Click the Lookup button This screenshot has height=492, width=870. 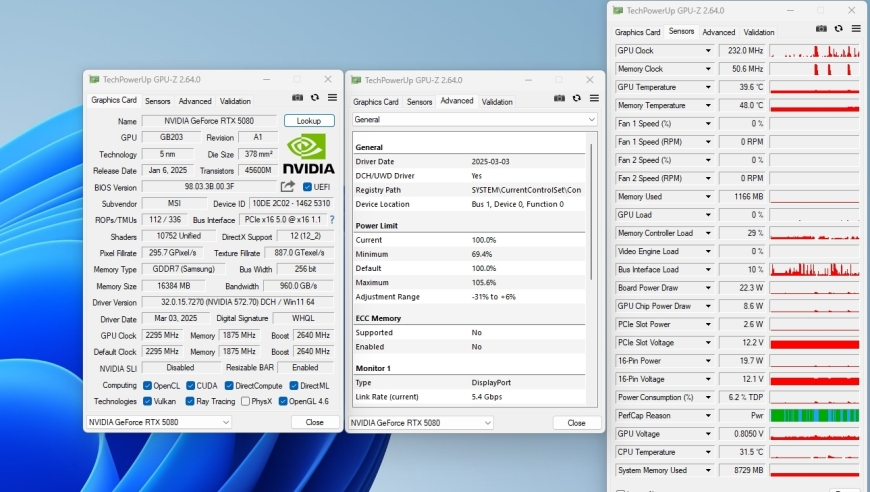click(309, 120)
